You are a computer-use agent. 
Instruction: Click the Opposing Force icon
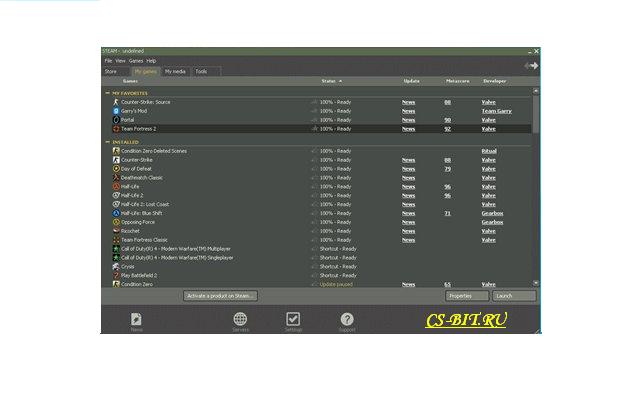(116, 222)
